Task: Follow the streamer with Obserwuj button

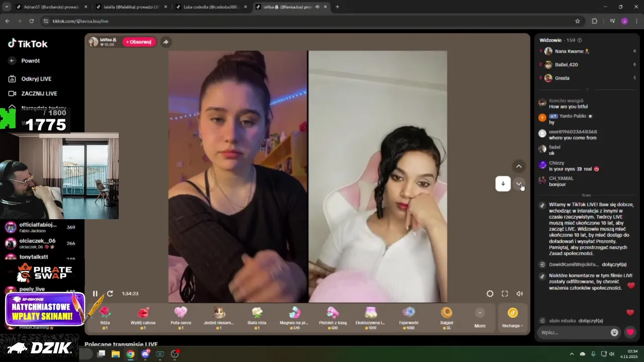Action: (x=139, y=42)
